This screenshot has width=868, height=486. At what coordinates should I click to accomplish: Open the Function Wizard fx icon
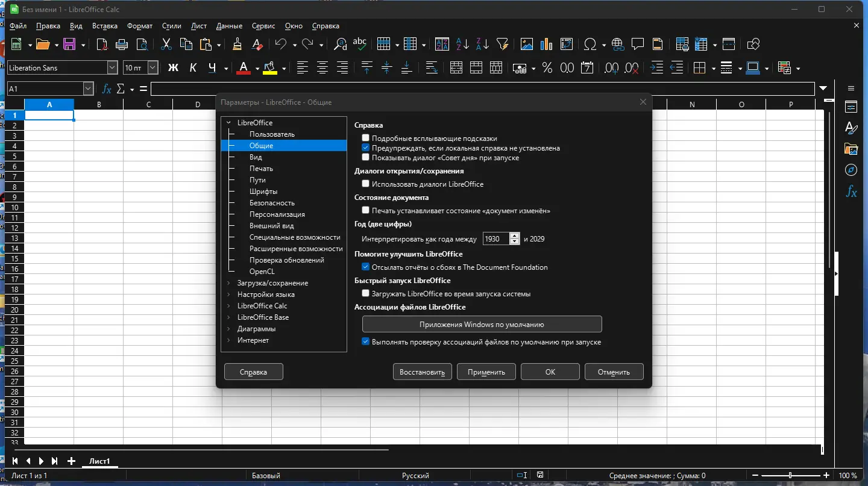point(107,89)
